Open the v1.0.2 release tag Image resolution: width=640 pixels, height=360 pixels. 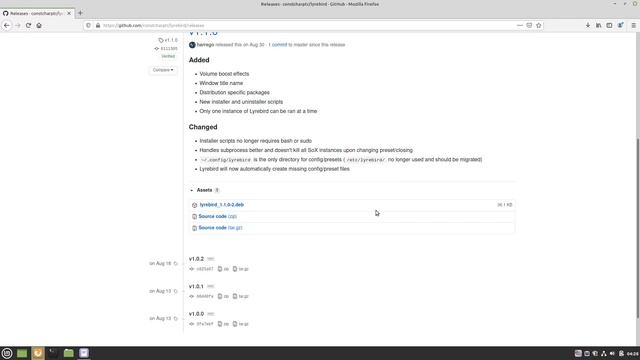coord(196,259)
